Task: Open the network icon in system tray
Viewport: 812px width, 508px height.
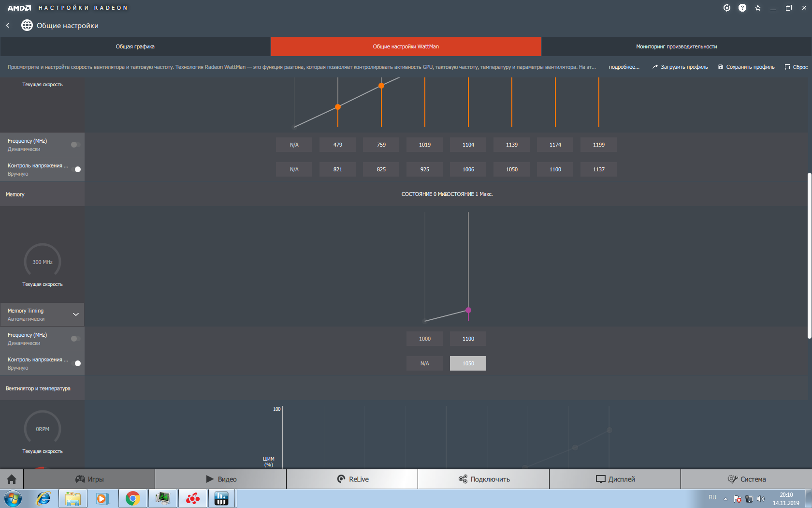Action: (x=749, y=499)
